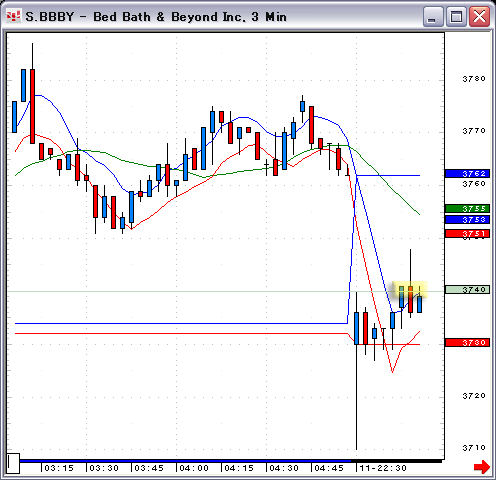
Task: Click the blue 3753 price marker
Action: [x=467, y=220]
